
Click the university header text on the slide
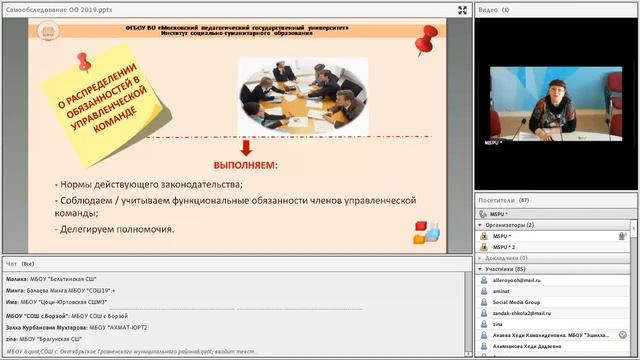(x=237, y=31)
